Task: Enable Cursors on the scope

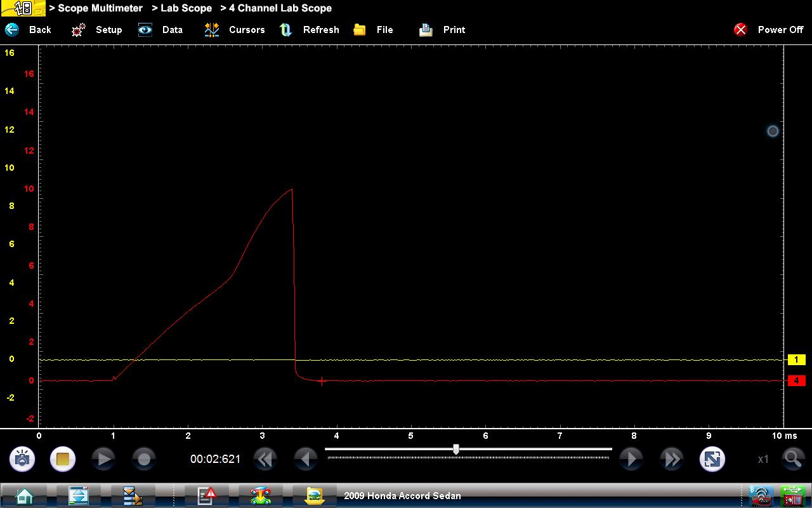Action: click(234, 30)
